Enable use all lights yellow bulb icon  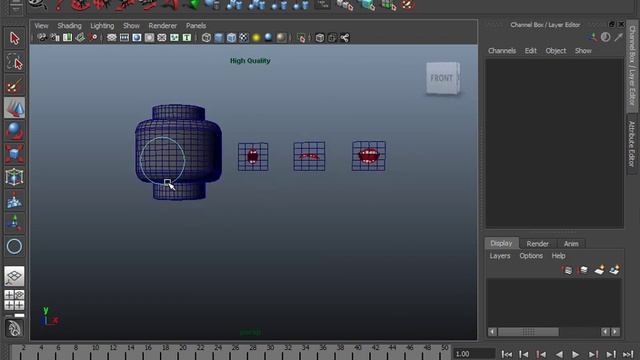(x=256, y=38)
